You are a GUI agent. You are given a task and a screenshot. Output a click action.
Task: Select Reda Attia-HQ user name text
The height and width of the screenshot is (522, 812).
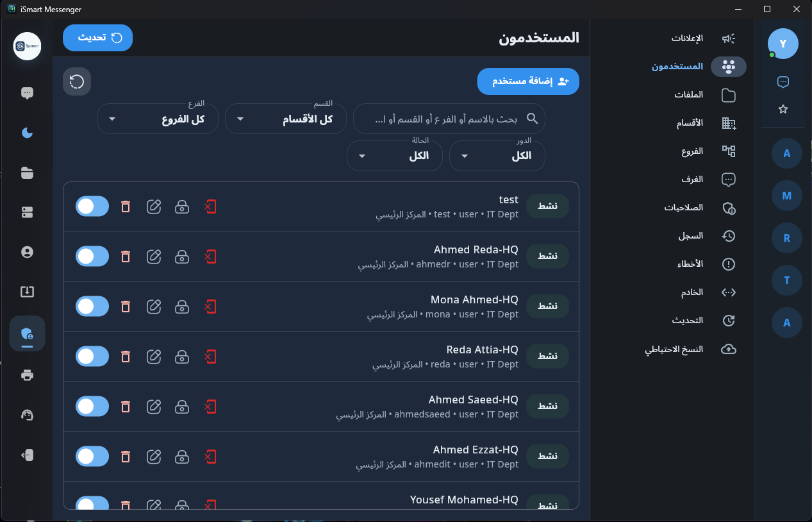pyautogui.click(x=482, y=349)
